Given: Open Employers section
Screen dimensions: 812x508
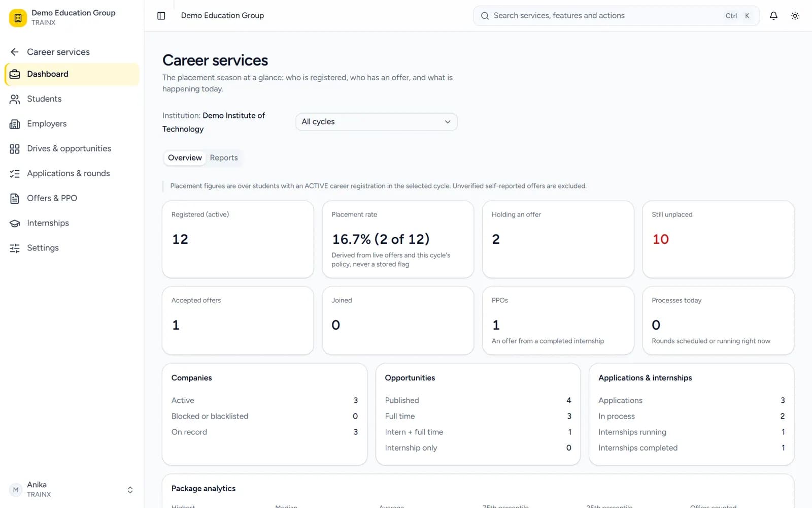Looking at the screenshot, I should point(72,124).
